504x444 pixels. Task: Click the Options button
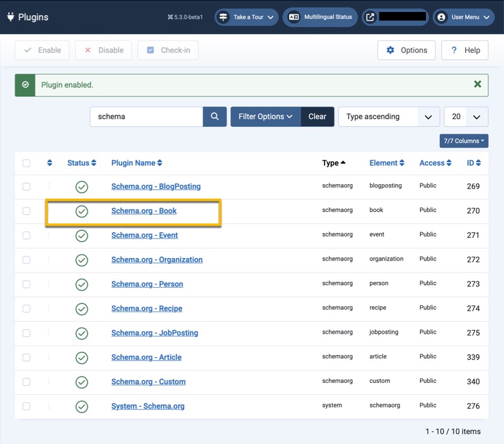point(406,50)
